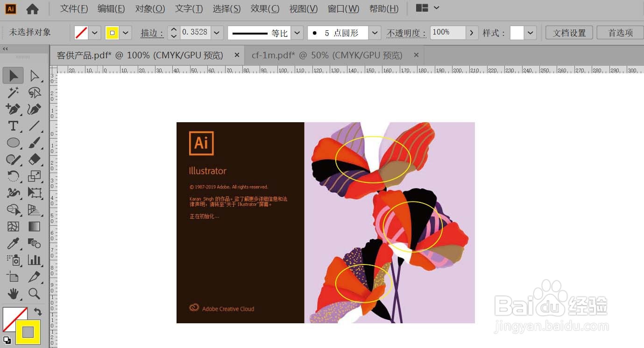Close the 客供产品.pdf tab
Screen dimensions: 644x348
tap(237, 55)
